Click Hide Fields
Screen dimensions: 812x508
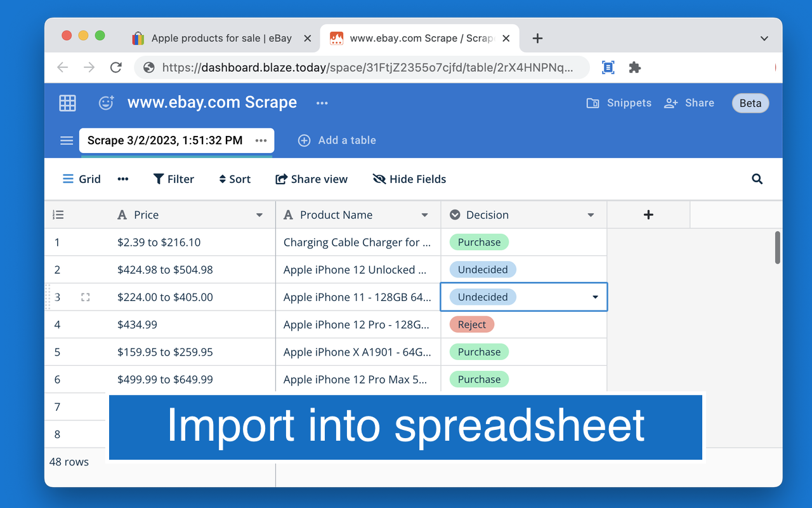410,179
